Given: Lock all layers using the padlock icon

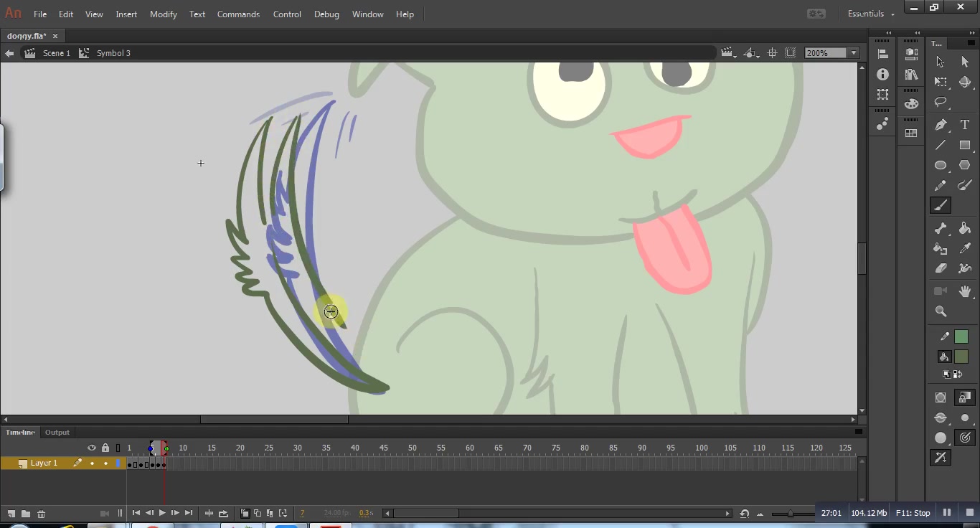Looking at the screenshot, I should pyautogui.click(x=105, y=448).
